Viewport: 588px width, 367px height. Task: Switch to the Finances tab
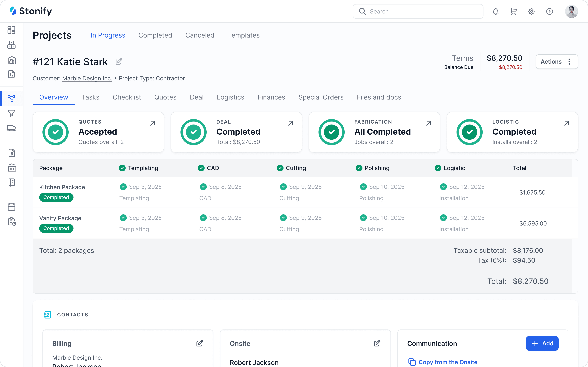point(271,97)
